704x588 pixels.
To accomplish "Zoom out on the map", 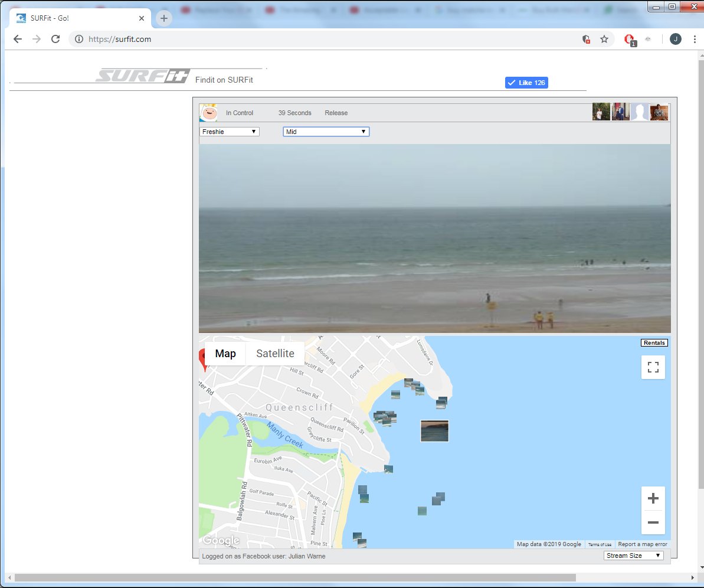I will pyautogui.click(x=653, y=522).
